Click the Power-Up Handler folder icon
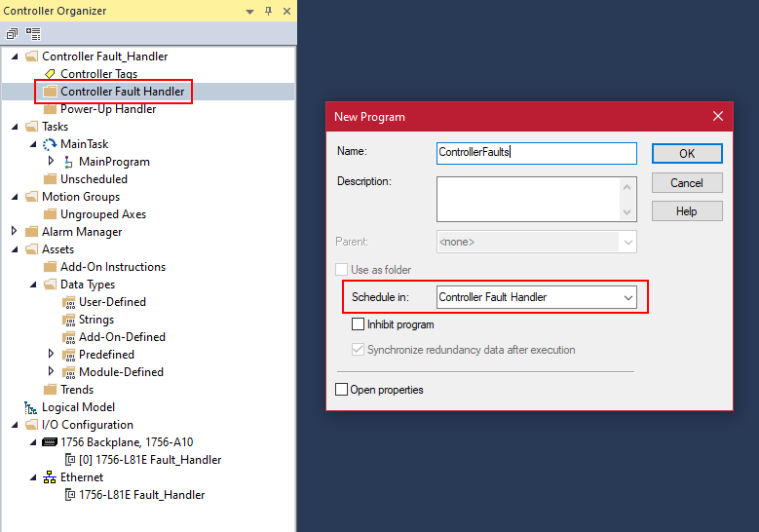Viewport: 759px width, 532px height. [x=50, y=109]
